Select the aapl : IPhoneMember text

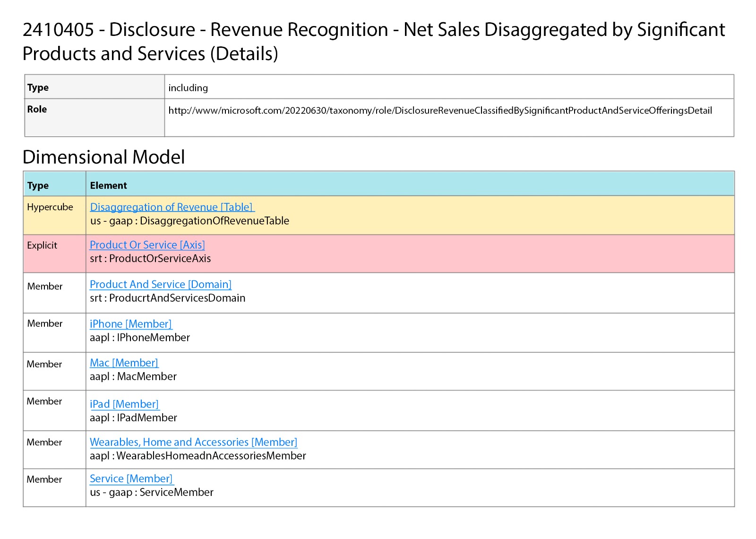140,338
